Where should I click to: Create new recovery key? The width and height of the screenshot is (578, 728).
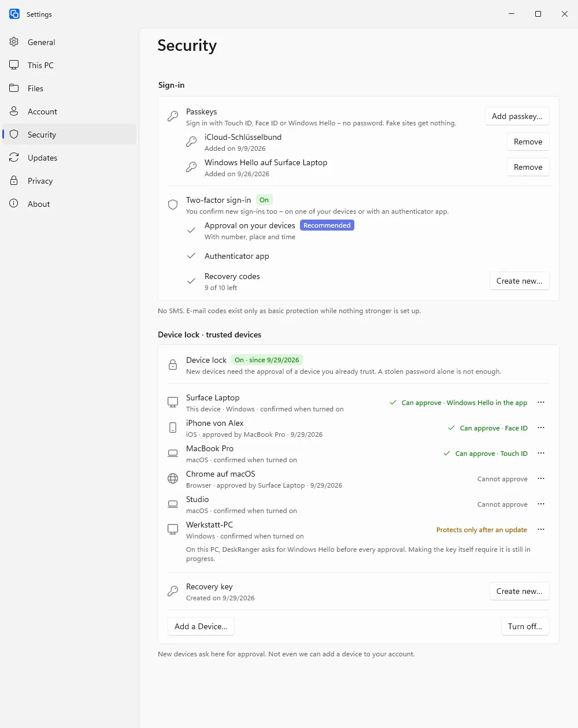520,591
